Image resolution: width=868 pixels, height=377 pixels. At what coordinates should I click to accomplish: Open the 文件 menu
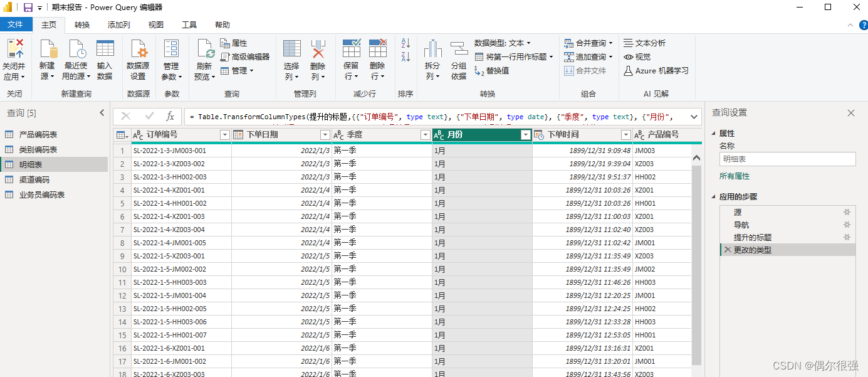[x=16, y=24]
